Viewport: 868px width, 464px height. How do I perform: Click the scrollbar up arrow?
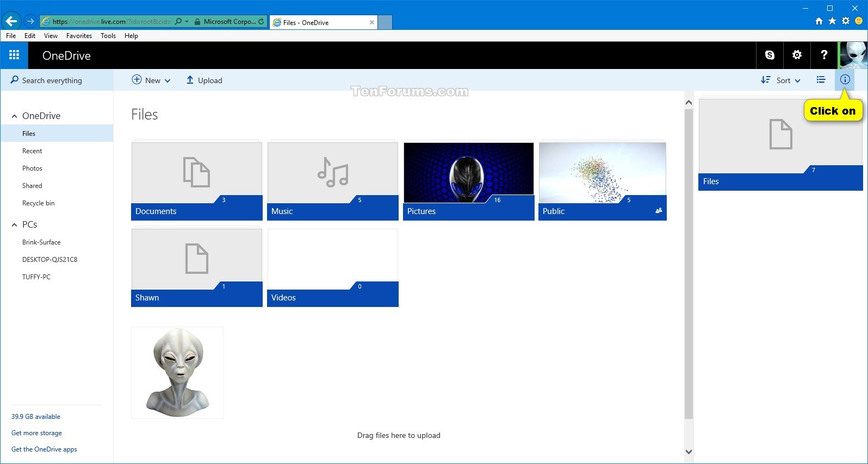(689, 102)
